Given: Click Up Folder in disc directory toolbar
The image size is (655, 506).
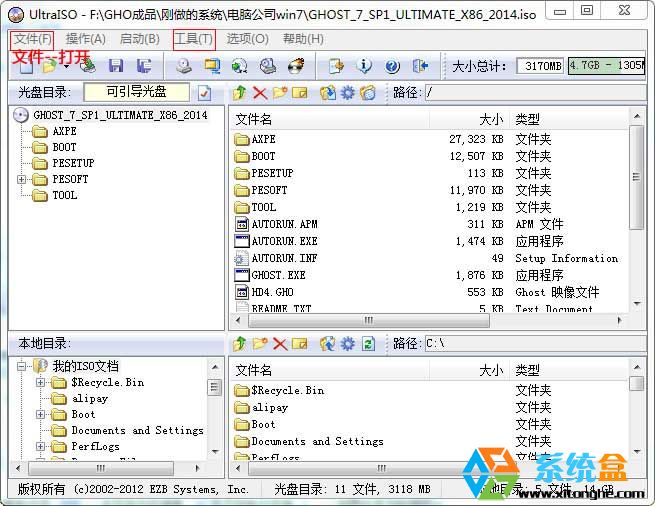Looking at the screenshot, I should 240,92.
